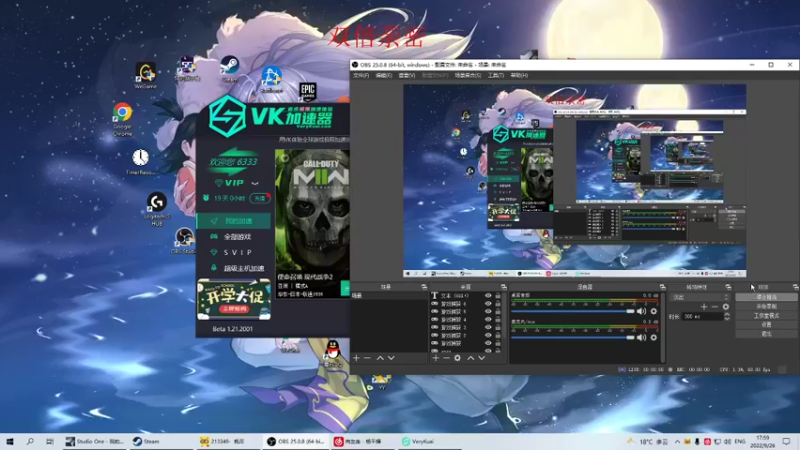
Task: Open the 工具(T) menu in OBS
Action: (x=495, y=76)
